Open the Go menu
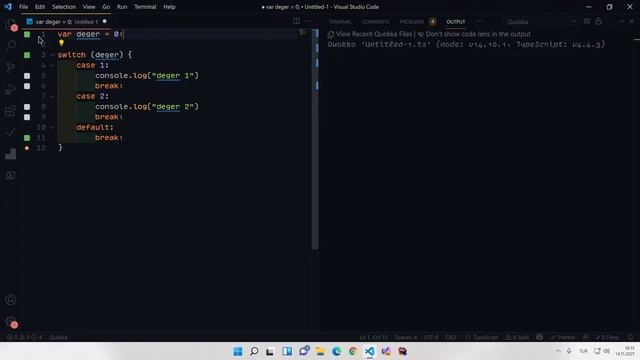Image resolution: width=640 pixels, height=360 pixels. [x=106, y=7]
